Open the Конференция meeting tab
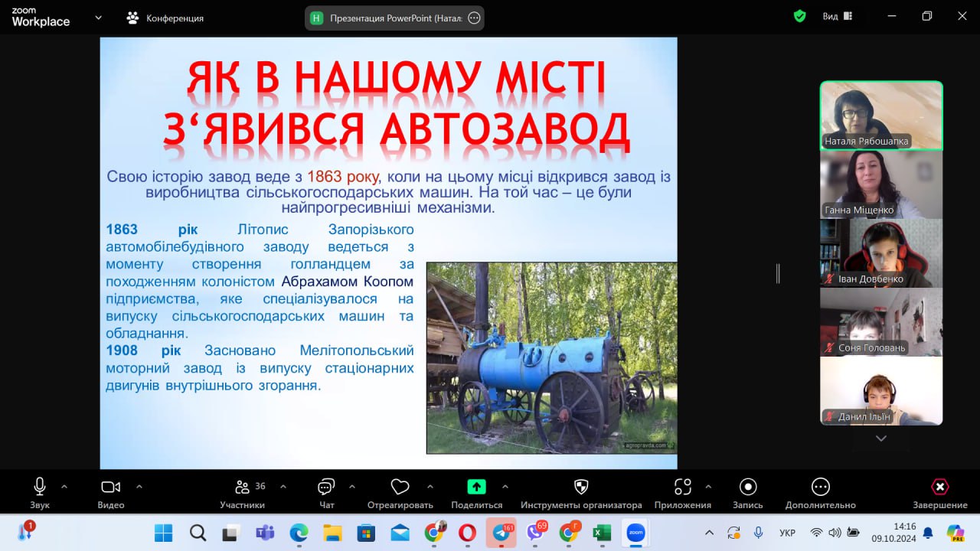 click(165, 18)
